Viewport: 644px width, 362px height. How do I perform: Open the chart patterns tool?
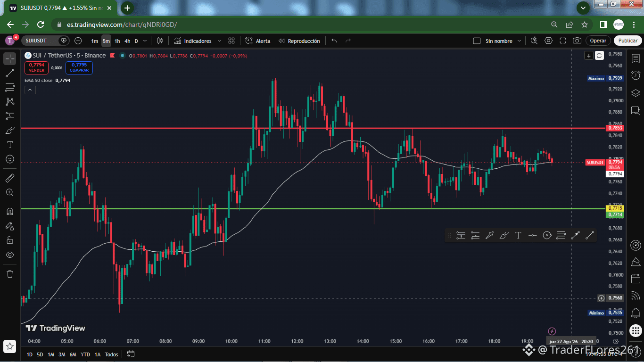(x=10, y=101)
